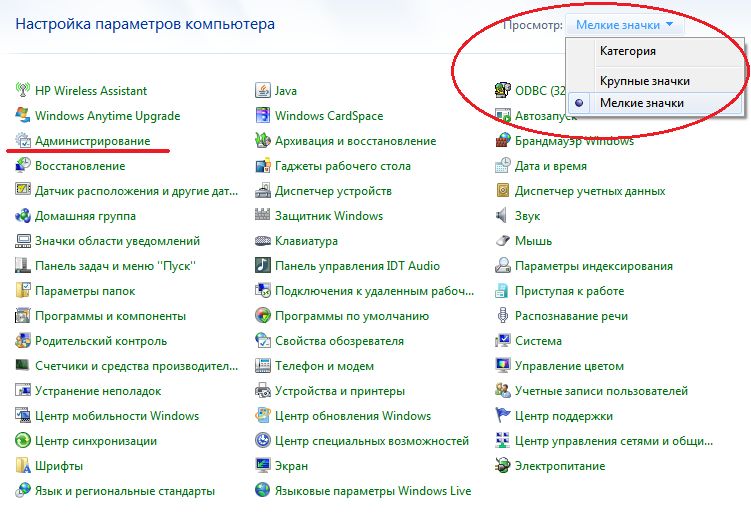The width and height of the screenshot is (751, 522).
Task: Open the Панель управления IDT Audio icon
Action: (262, 265)
